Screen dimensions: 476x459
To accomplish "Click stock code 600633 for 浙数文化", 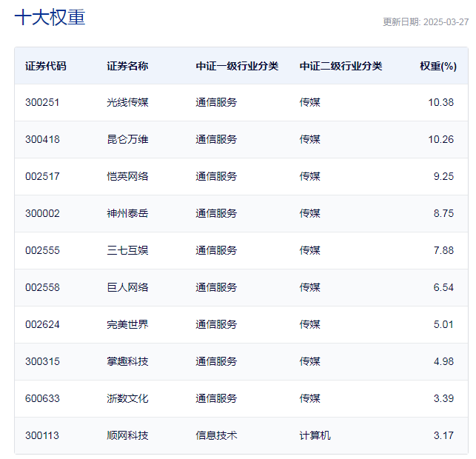I will pos(42,398).
